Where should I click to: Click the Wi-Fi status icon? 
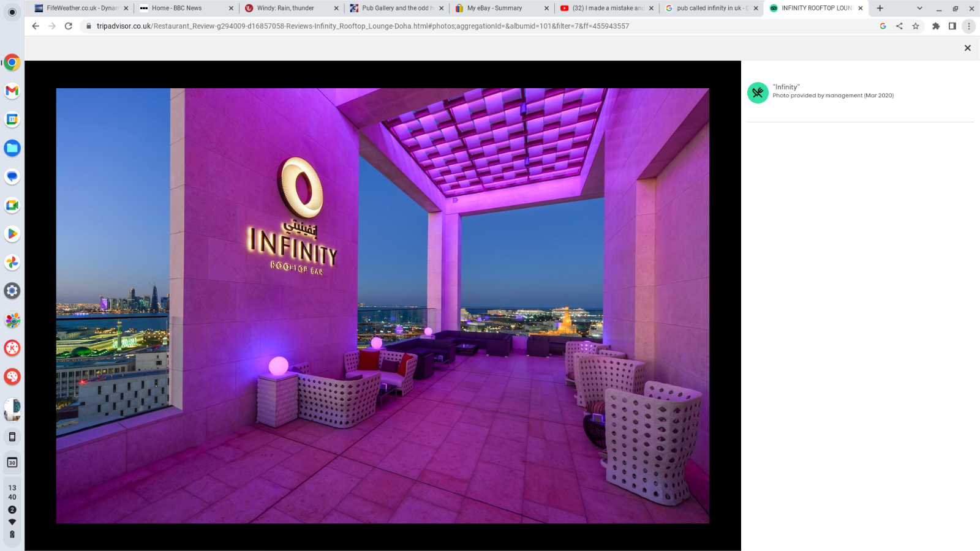pos(12,522)
